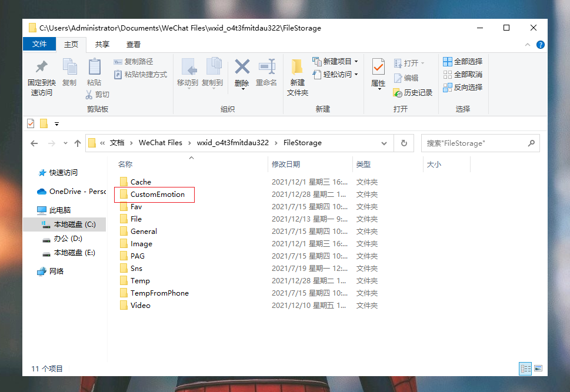Expand the address bar history dropdown
Image resolution: width=570 pixels, height=392 pixels.
pyautogui.click(x=384, y=143)
